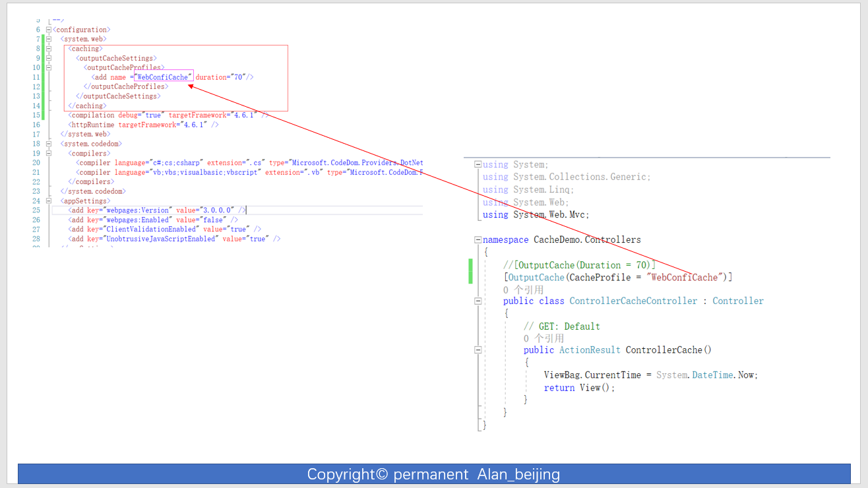Collapse the opening <system.web> block

49,39
